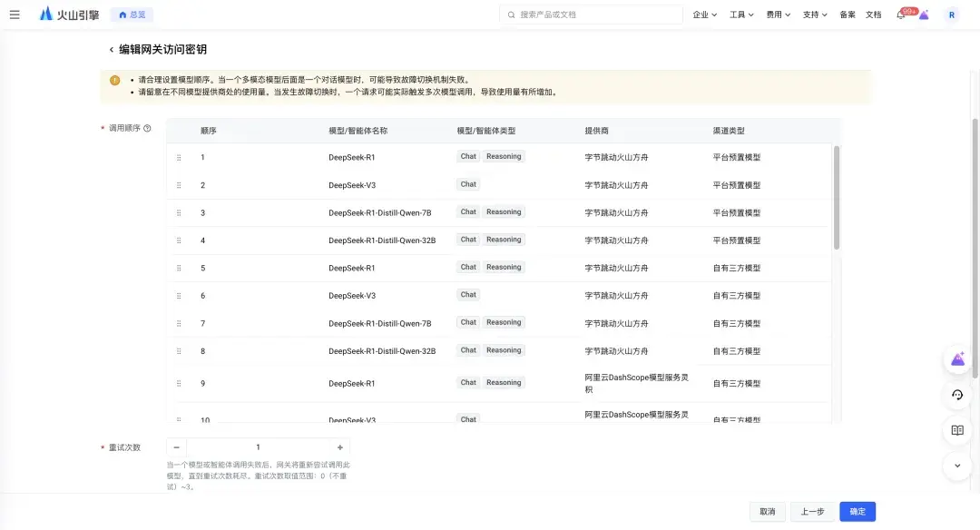Image resolution: width=980 pixels, height=530 pixels.
Task: Increase retry count with plus button
Action: 340,447
